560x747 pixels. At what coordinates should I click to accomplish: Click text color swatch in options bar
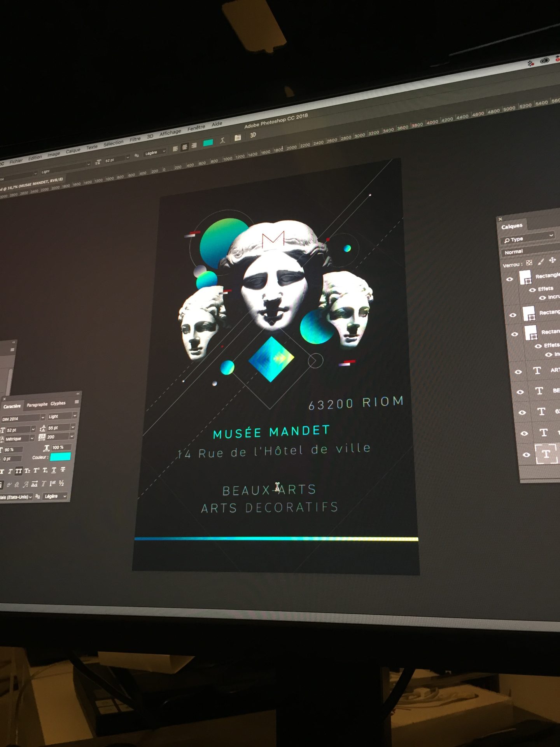point(208,143)
